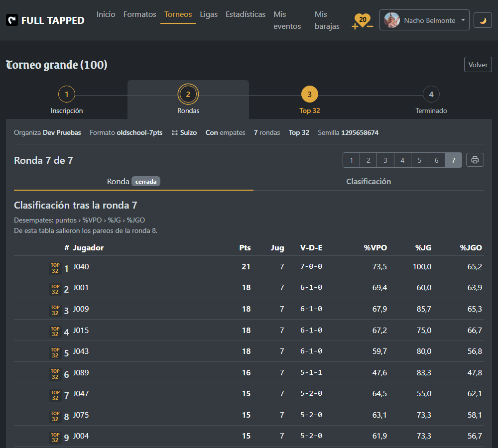The height and width of the screenshot is (448, 498).
Task: Go to Mis eventos
Action: coord(287,20)
